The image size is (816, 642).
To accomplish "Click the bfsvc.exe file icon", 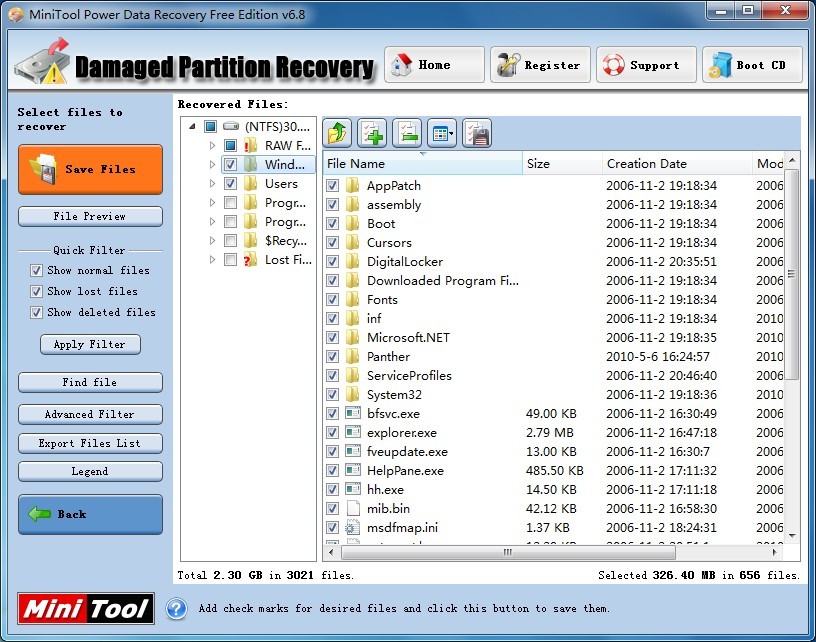I will click(x=353, y=413).
